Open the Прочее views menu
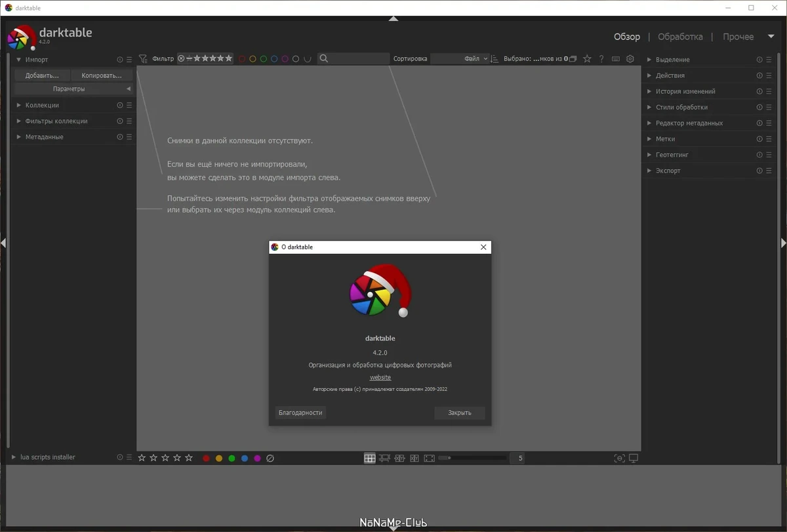787x532 pixels. pyautogui.click(x=738, y=37)
